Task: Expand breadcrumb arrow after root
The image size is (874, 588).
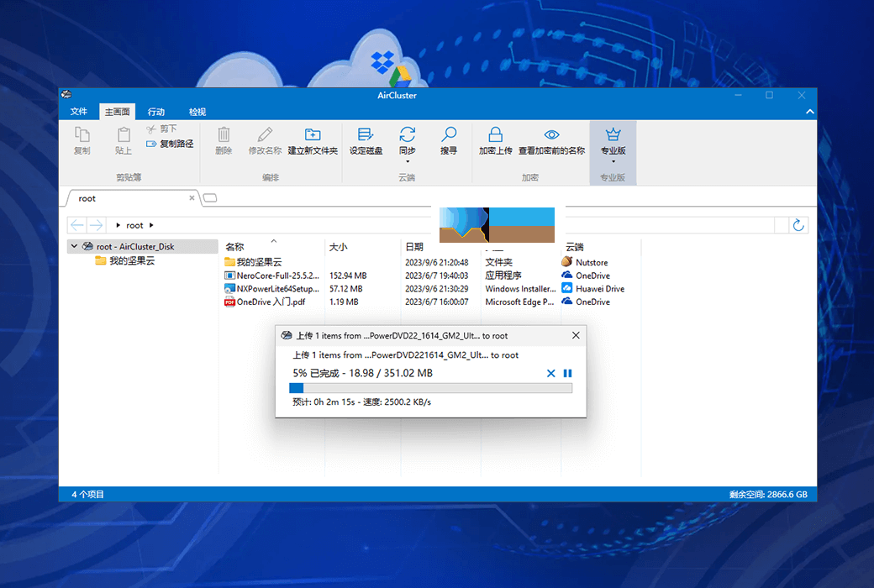Action: coord(151,225)
